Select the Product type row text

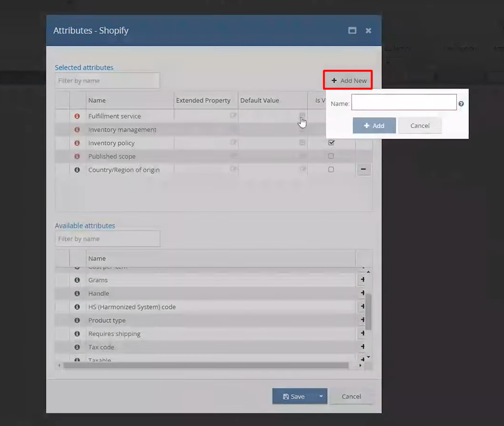point(106,320)
